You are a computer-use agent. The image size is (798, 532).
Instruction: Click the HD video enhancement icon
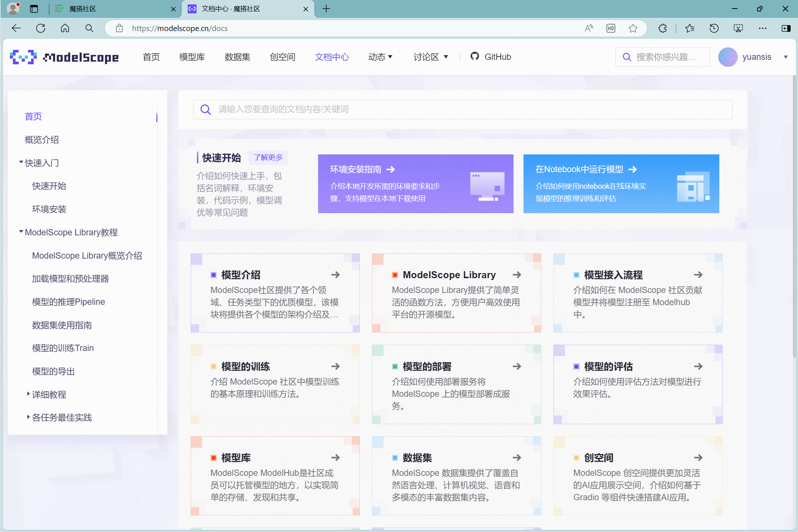coord(611,28)
